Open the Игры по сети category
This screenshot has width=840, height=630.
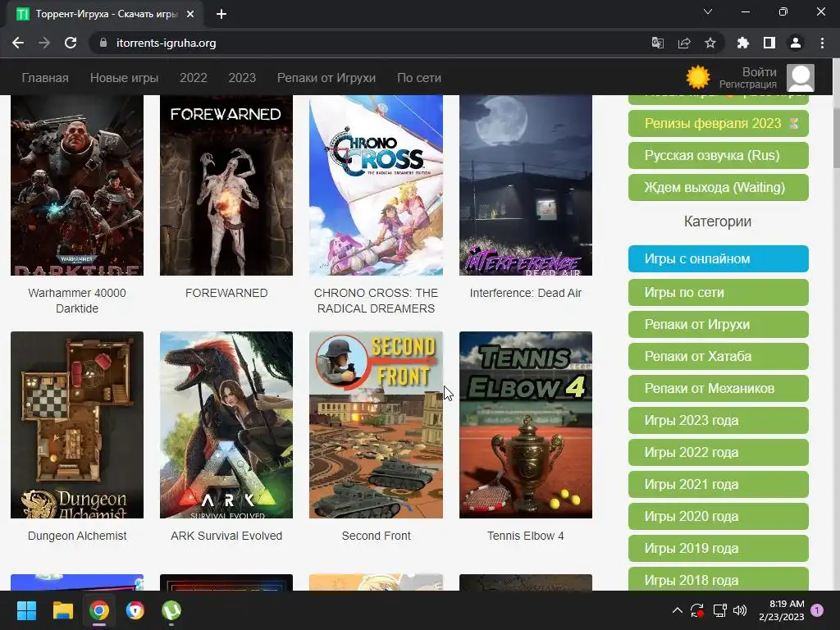tap(719, 293)
